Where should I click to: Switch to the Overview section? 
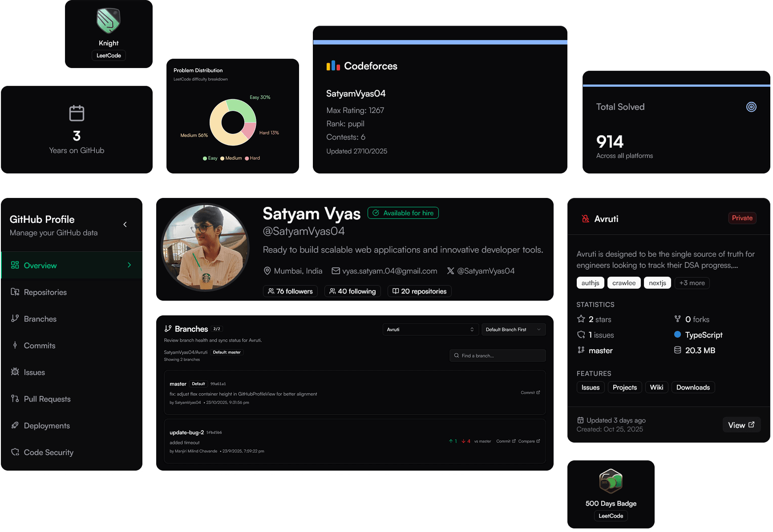(x=40, y=265)
